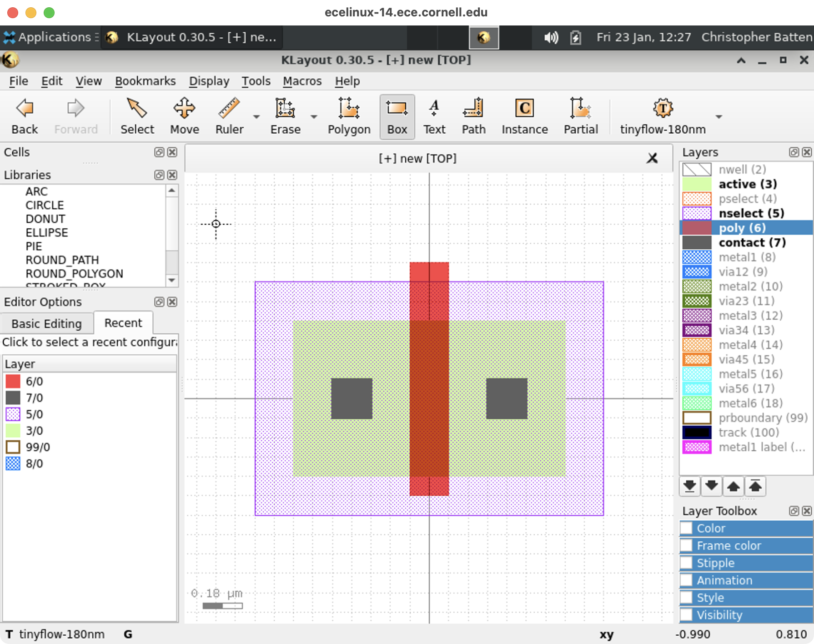
Task: Move layer to bottom arrow button
Action: [x=689, y=486]
